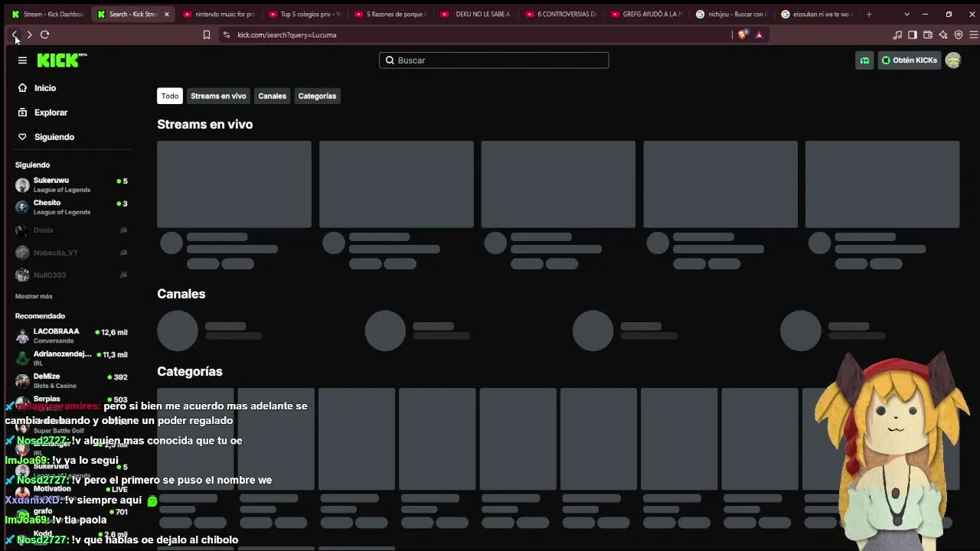The width and height of the screenshot is (980, 551).
Task: Open Adrianozendej's channel avatar
Action: 22,358
